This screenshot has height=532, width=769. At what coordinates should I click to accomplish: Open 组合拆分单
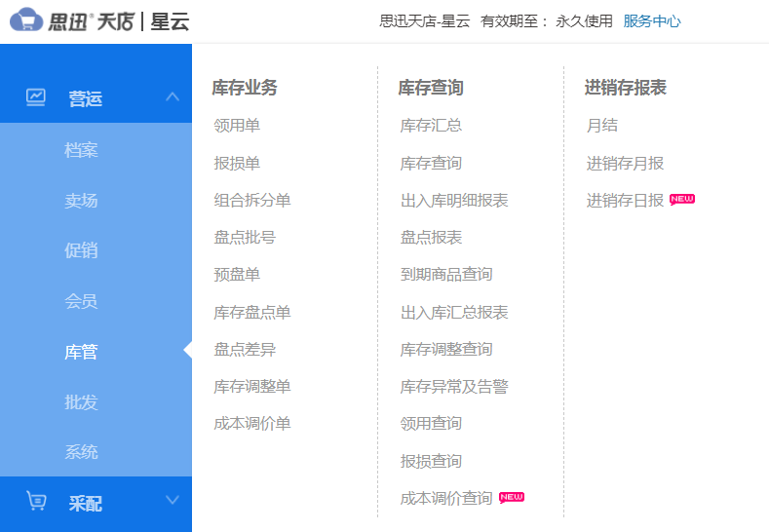point(252,200)
